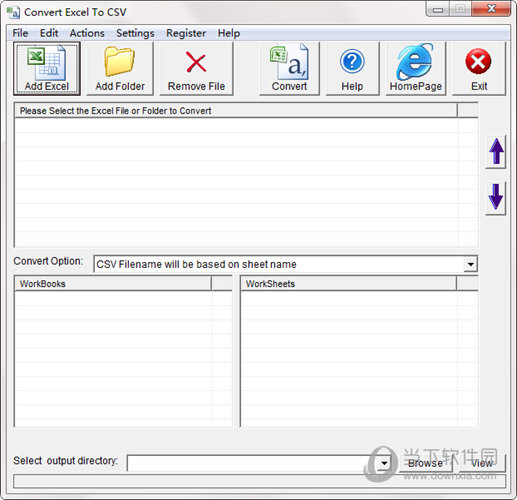
Task: Open Help from the toolbar question mark
Action: click(x=352, y=69)
